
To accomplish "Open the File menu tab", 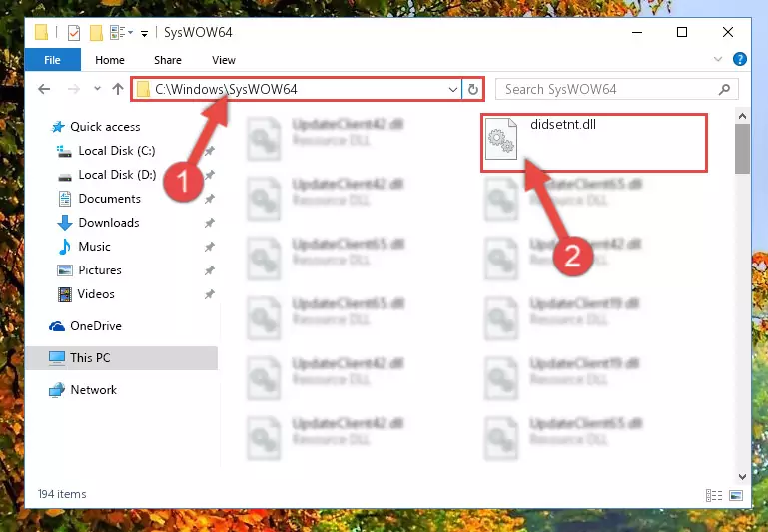I will click(52, 60).
